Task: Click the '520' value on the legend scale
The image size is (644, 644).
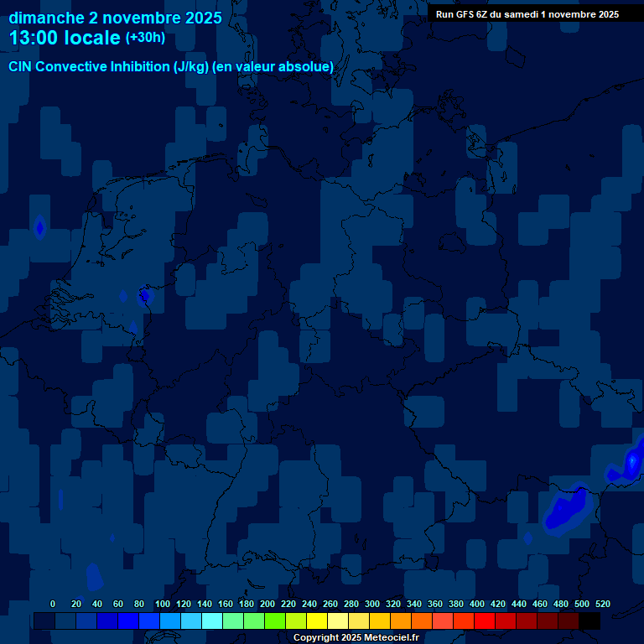Action: 601,604
